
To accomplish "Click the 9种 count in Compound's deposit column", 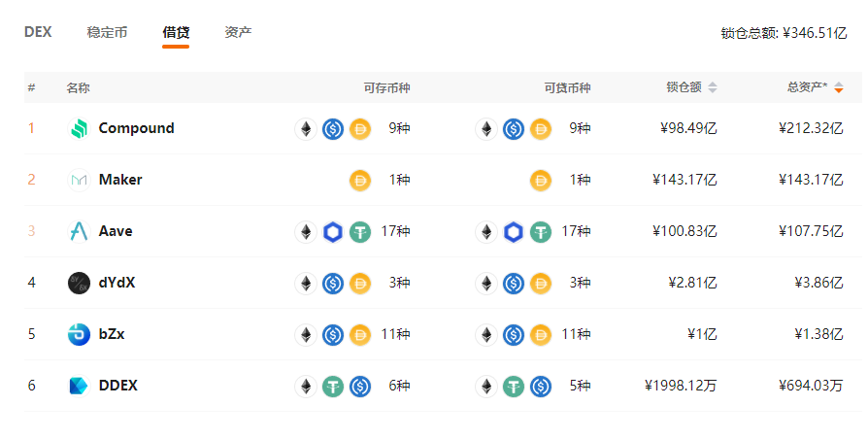I will [x=399, y=128].
